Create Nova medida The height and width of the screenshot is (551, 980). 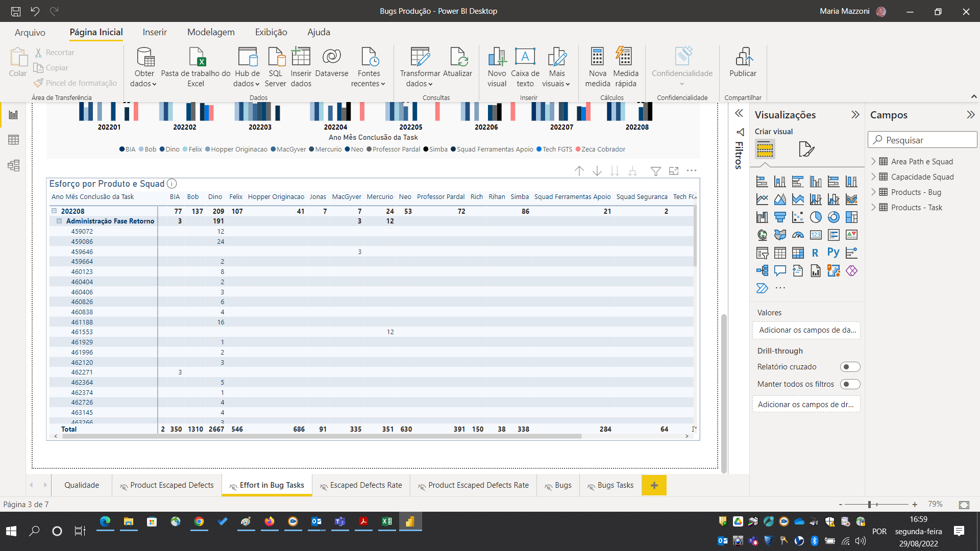click(598, 67)
